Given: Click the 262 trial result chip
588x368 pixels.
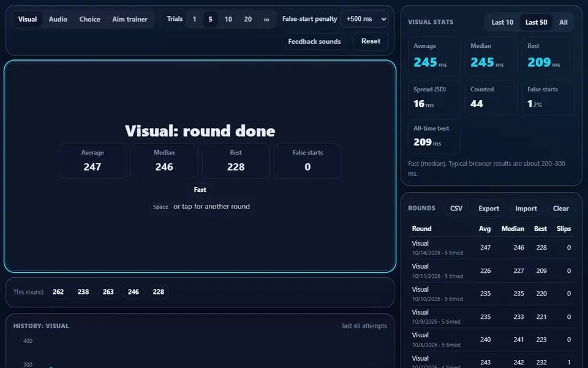Looking at the screenshot, I should point(58,292).
